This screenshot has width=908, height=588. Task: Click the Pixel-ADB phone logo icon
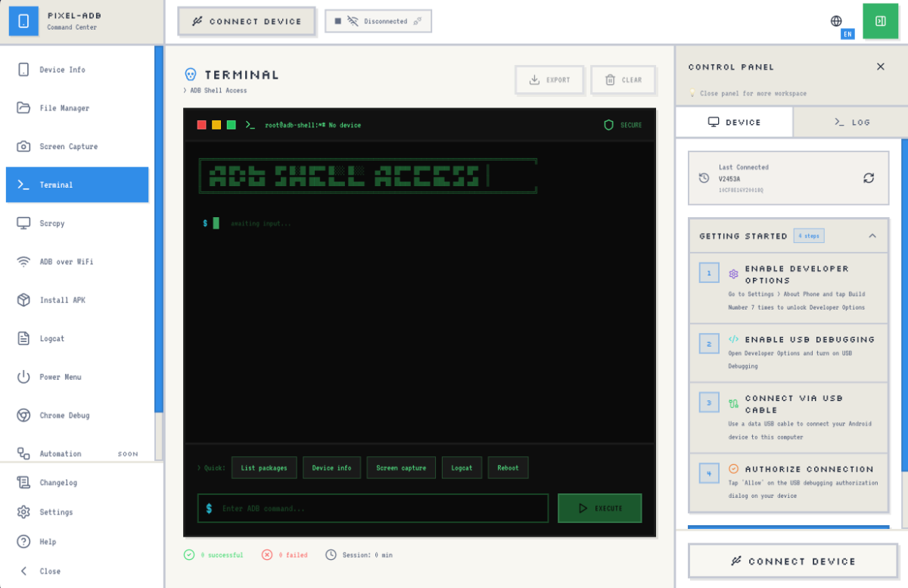pos(23,22)
